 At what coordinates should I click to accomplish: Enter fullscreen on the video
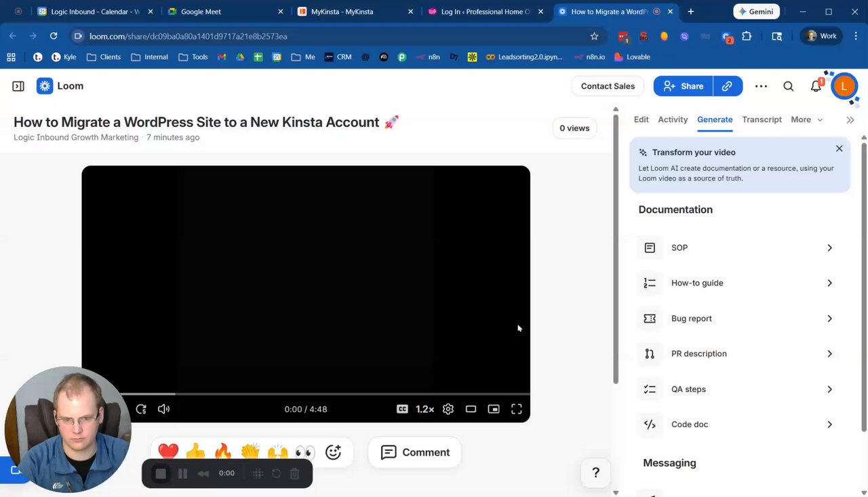[x=517, y=409]
